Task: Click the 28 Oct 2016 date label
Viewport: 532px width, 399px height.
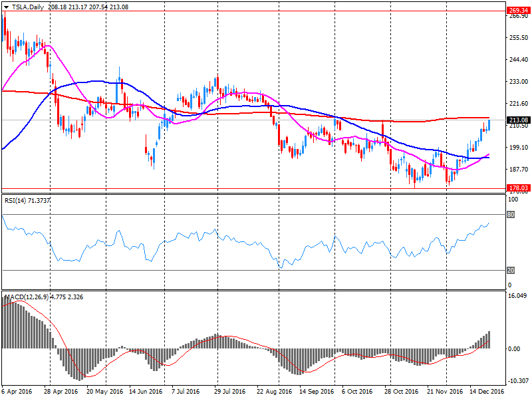Action: pyautogui.click(x=402, y=392)
